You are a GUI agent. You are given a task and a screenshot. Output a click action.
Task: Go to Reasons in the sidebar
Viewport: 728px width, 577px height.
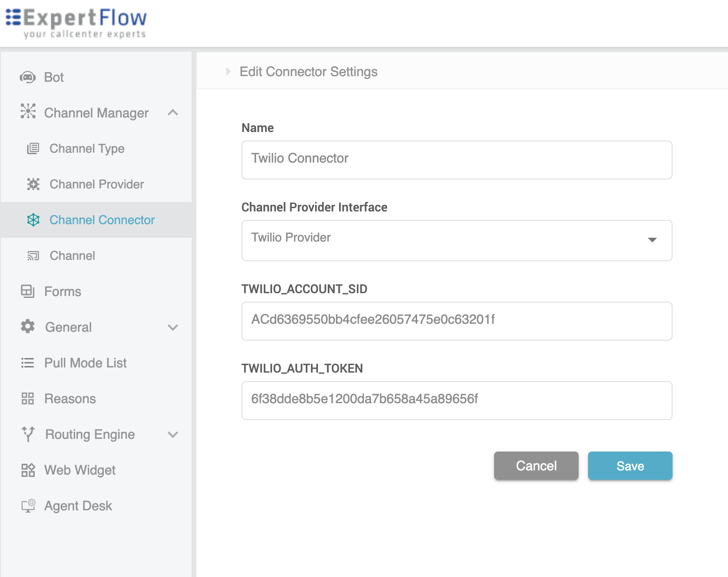coord(70,398)
